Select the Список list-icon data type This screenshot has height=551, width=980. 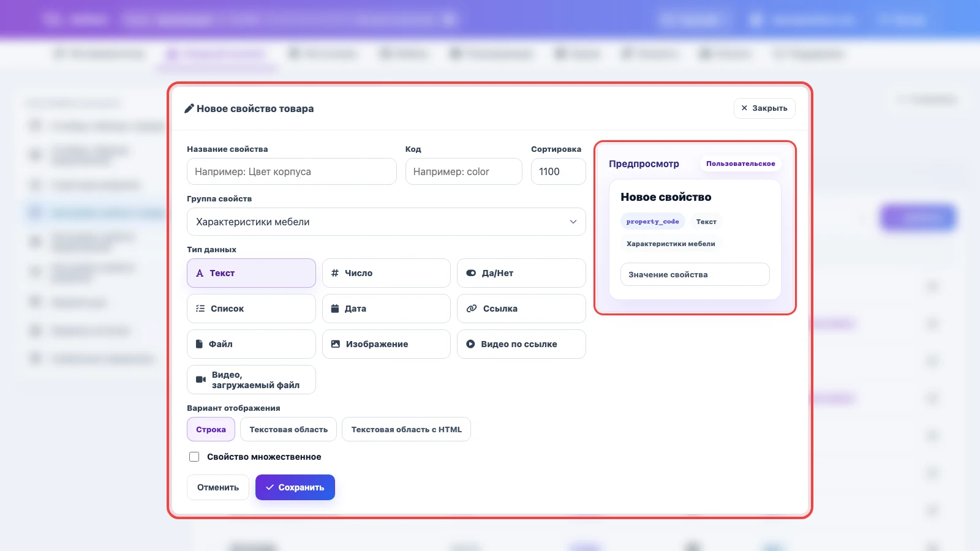(251, 309)
